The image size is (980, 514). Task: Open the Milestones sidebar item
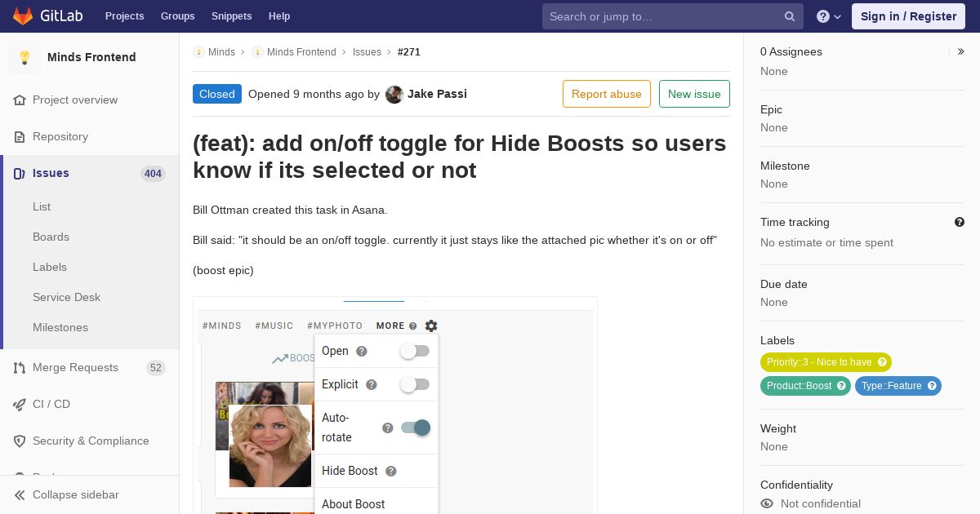click(x=60, y=327)
